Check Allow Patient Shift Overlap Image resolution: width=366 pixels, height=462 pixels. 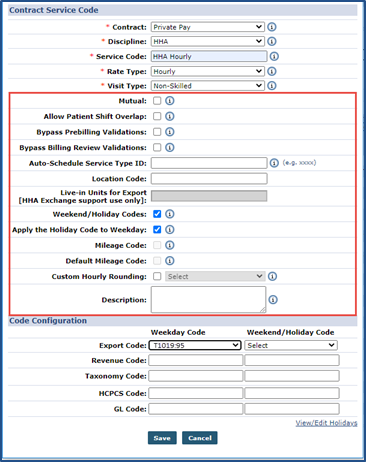[x=157, y=116]
